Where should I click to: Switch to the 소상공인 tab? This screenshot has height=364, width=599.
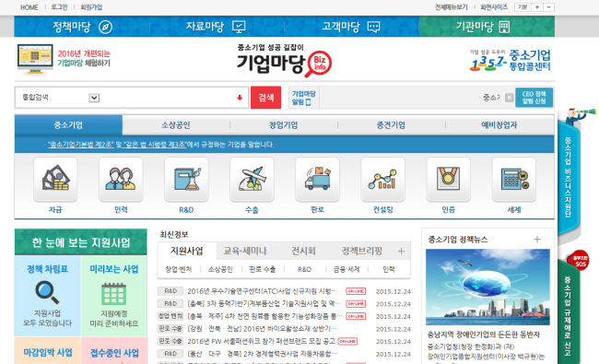[x=176, y=125]
